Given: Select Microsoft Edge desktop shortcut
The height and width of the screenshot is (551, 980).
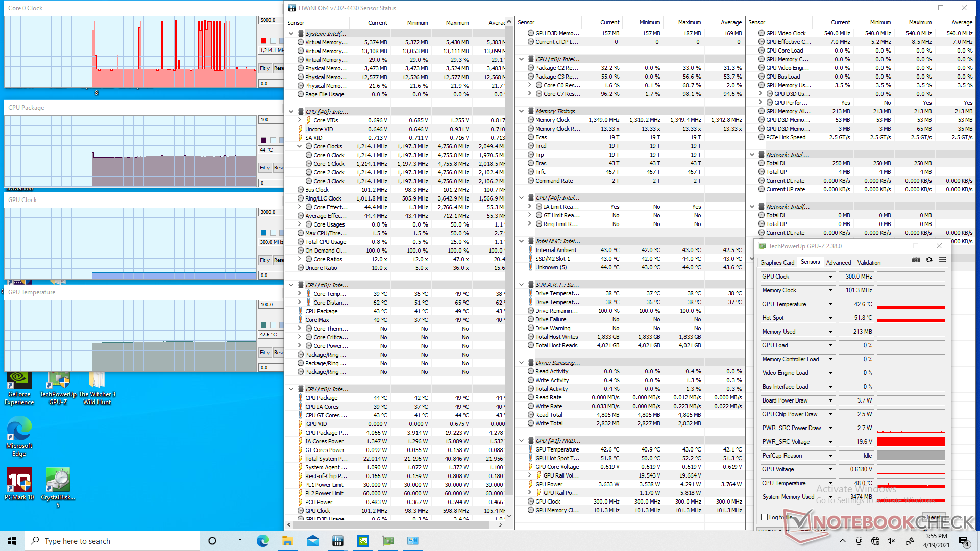Looking at the screenshot, I should (19, 437).
